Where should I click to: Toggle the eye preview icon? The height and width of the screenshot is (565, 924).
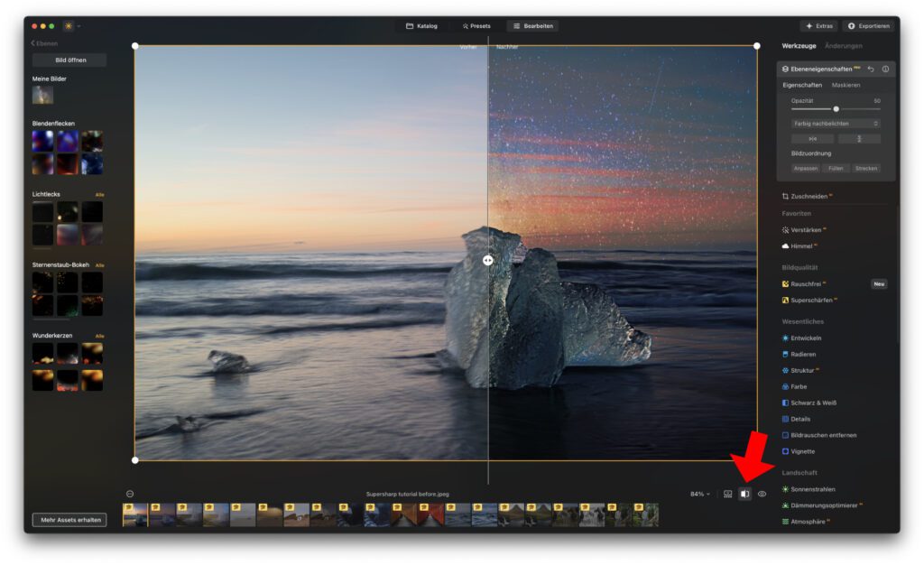pyautogui.click(x=762, y=494)
